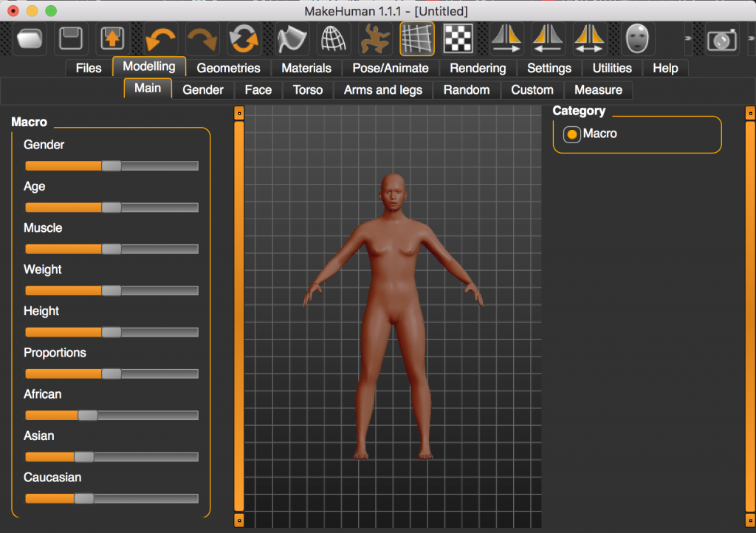Viewport: 756px width, 533px height.
Task: Open the Geometries tab
Action: click(228, 68)
